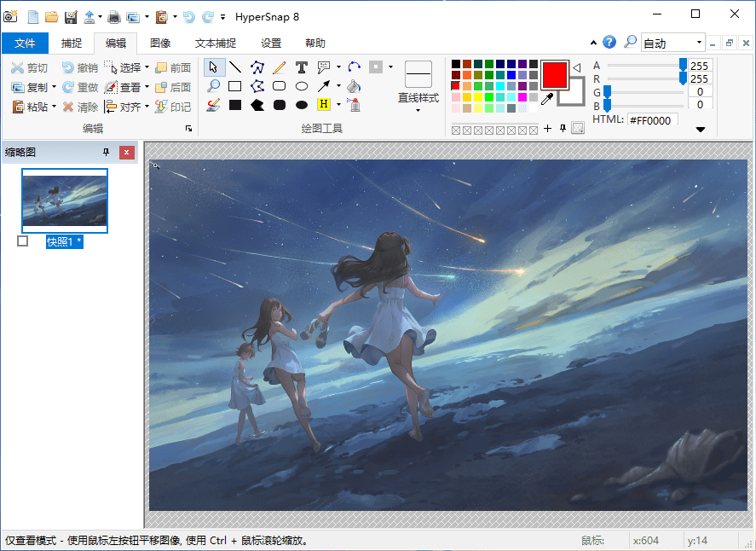Select the magnifier zoom tool
756x551 pixels.
[x=213, y=86]
